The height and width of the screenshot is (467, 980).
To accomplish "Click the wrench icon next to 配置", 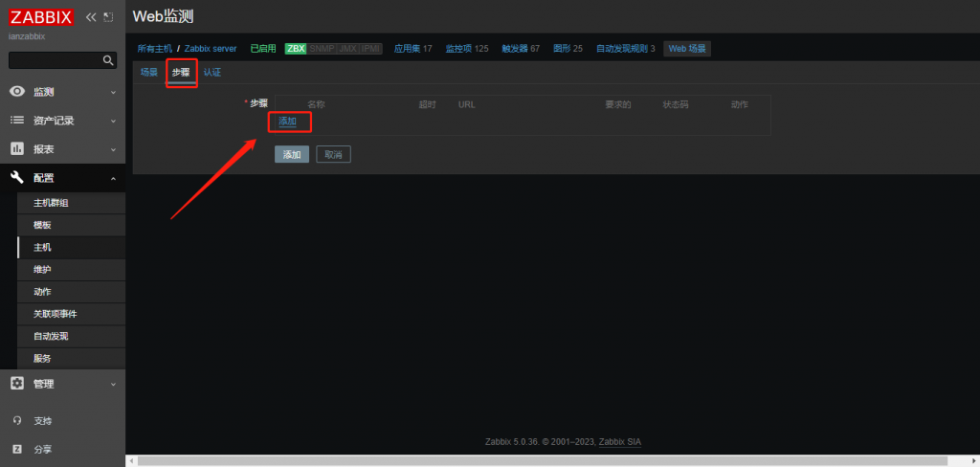I will (x=17, y=178).
